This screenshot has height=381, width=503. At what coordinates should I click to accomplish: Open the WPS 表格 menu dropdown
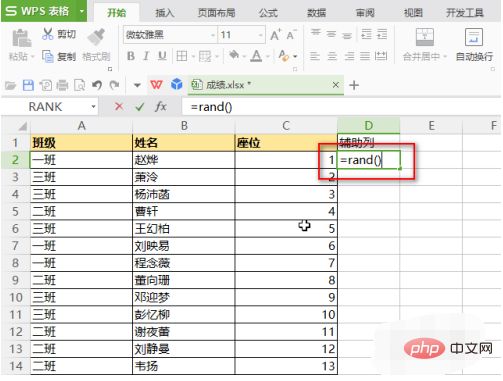(81, 11)
